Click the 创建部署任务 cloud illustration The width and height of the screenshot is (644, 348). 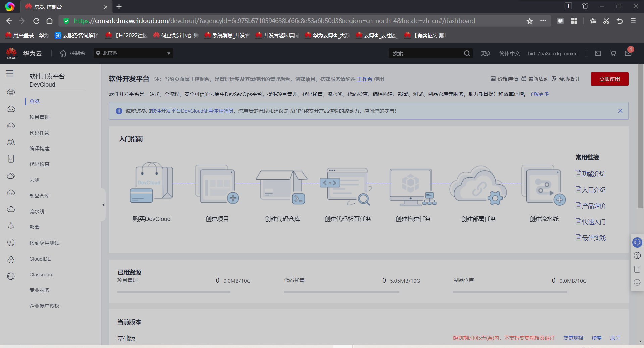(x=478, y=186)
